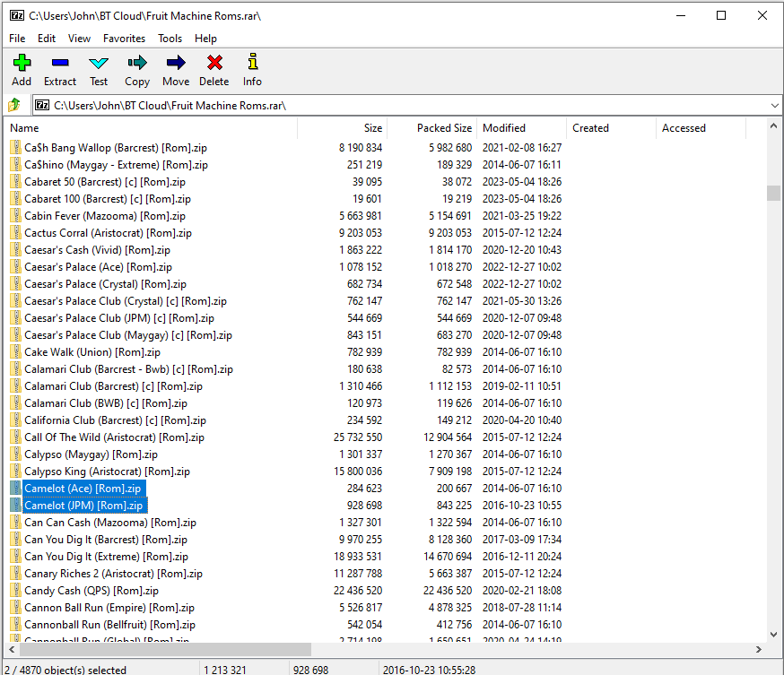Click zip icon for Cabaret 50 (Barcrest)
The height and width of the screenshot is (675, 784).
click(16, 182)
